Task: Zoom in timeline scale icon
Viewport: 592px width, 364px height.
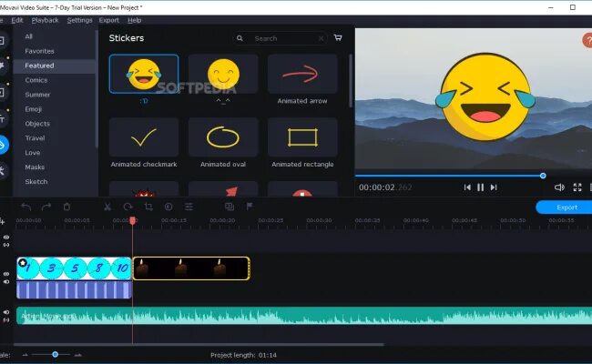Action: tap(77, 355)
